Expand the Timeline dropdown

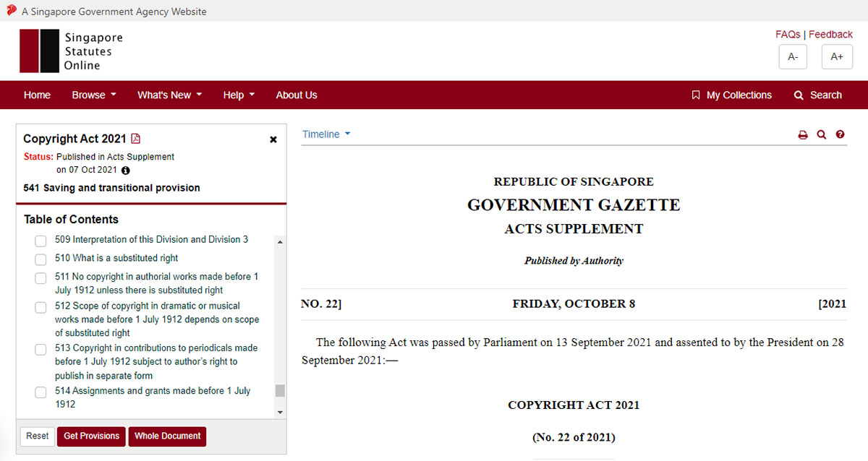(326, 134)
